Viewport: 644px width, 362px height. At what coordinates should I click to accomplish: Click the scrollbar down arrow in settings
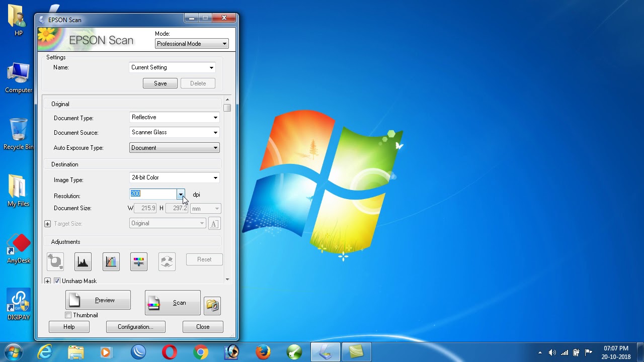point(227,279)
